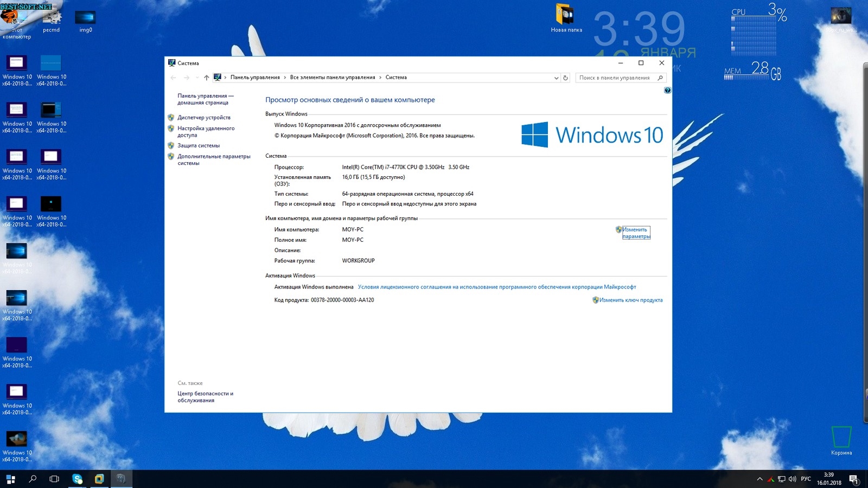Viewport: 868px width, 488px height.
Task: Click the Все элементы панели управления breadcrumb
Action: pos(333,78)
